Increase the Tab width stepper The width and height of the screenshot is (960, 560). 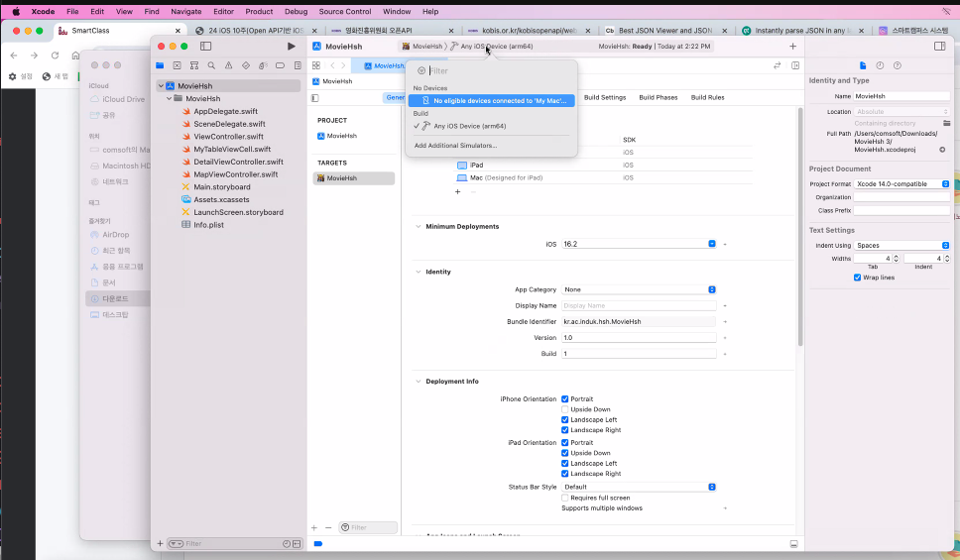(896, 257)
